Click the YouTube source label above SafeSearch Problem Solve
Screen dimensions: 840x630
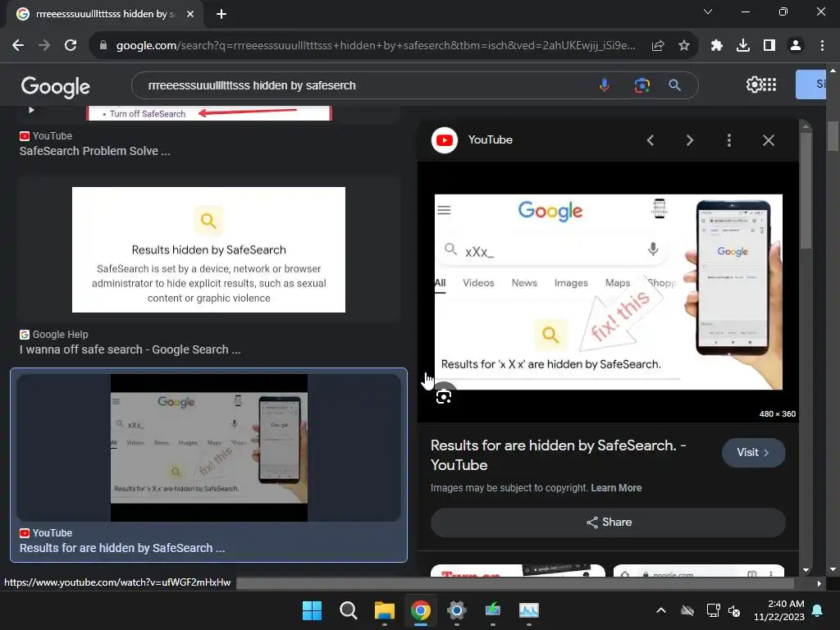(x=46, y=136)
